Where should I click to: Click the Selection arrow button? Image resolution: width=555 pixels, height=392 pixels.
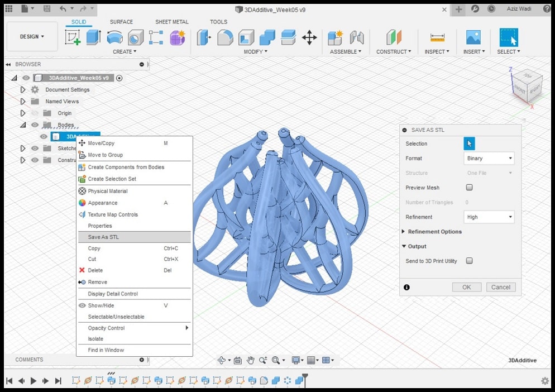click(470, 144)
